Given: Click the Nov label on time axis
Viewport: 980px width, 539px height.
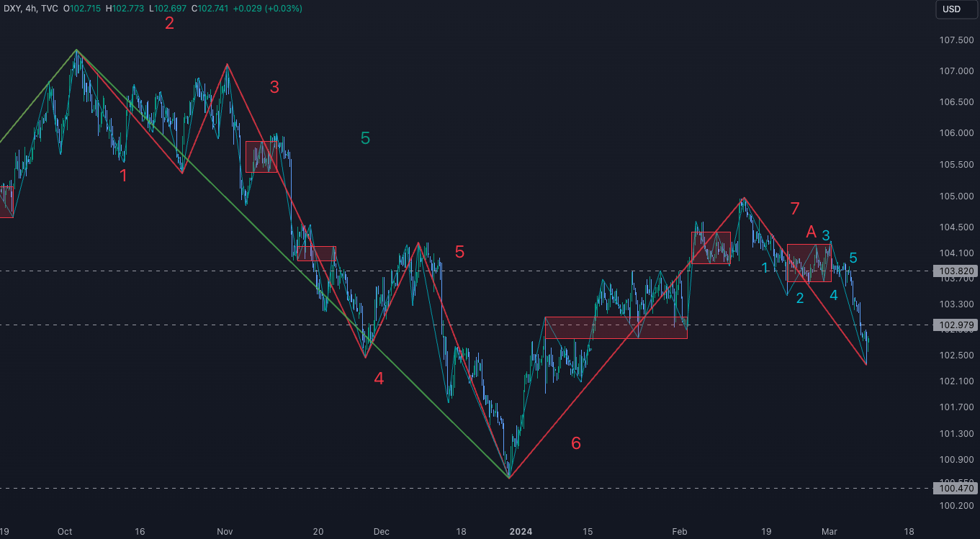Looking at the screenshot, I should click(x=225, y=532).
